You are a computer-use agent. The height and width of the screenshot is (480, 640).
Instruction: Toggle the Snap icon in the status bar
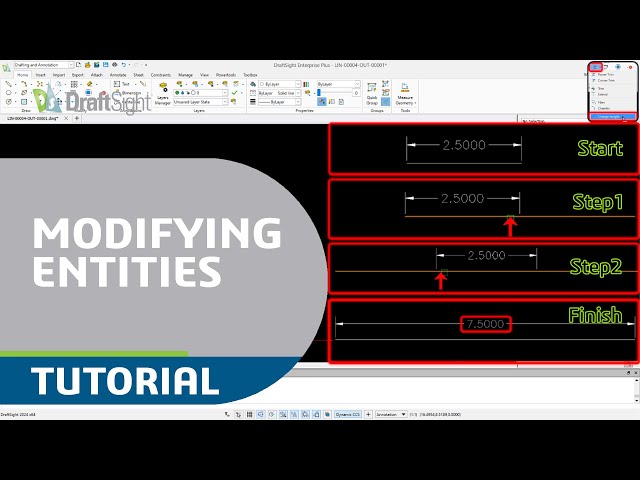click(239, 414)
